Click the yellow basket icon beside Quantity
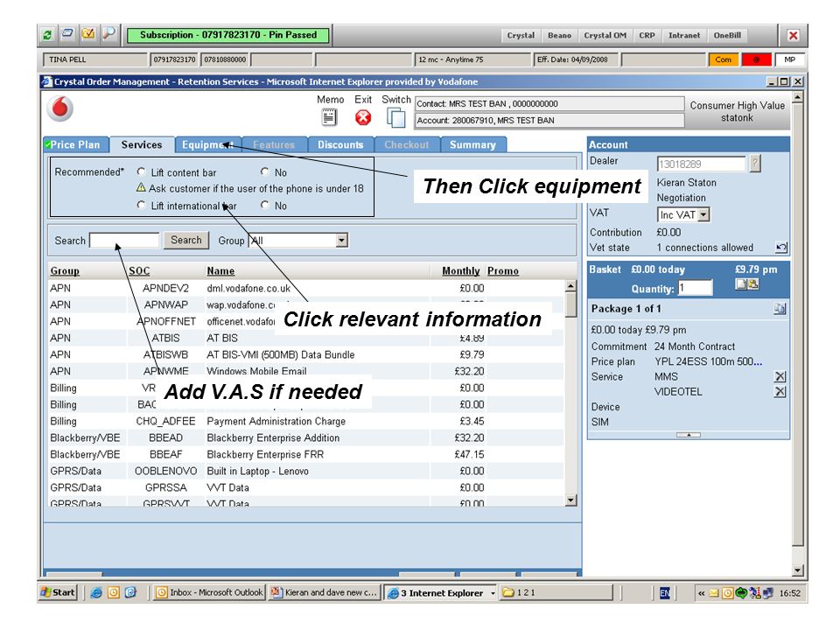Image resolution: width=840 pixels, height=630 pixels. click(x=752, y=283)
